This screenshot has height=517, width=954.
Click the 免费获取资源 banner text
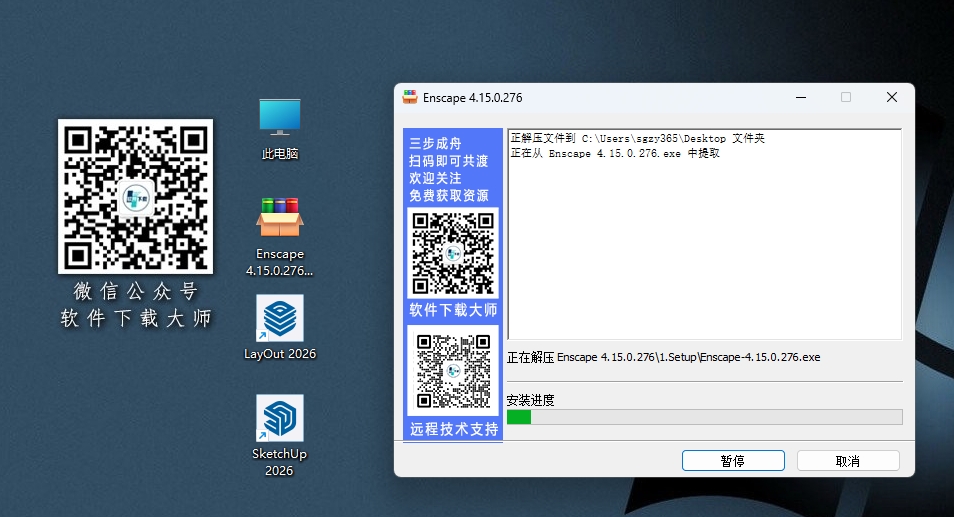click(x=449, y=196)
